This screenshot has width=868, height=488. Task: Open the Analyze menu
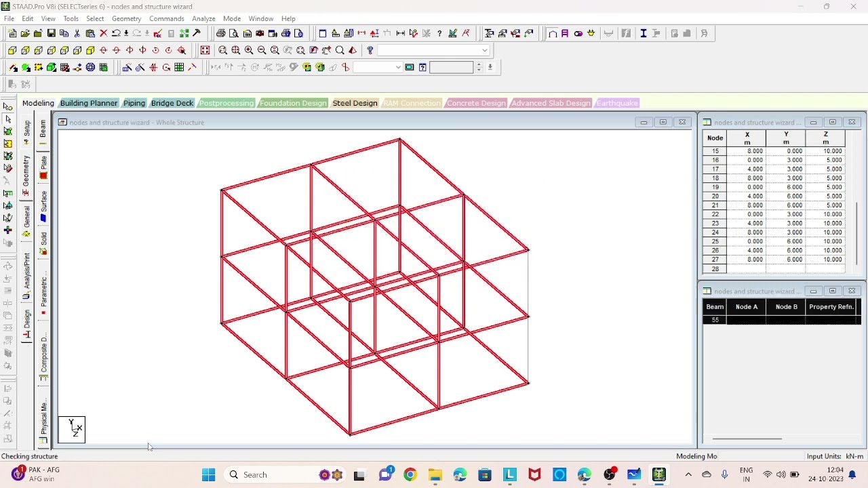203,18
